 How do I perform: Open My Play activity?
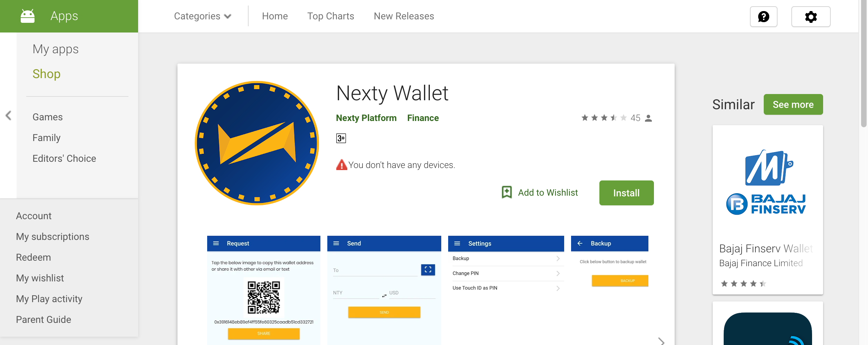49,299
